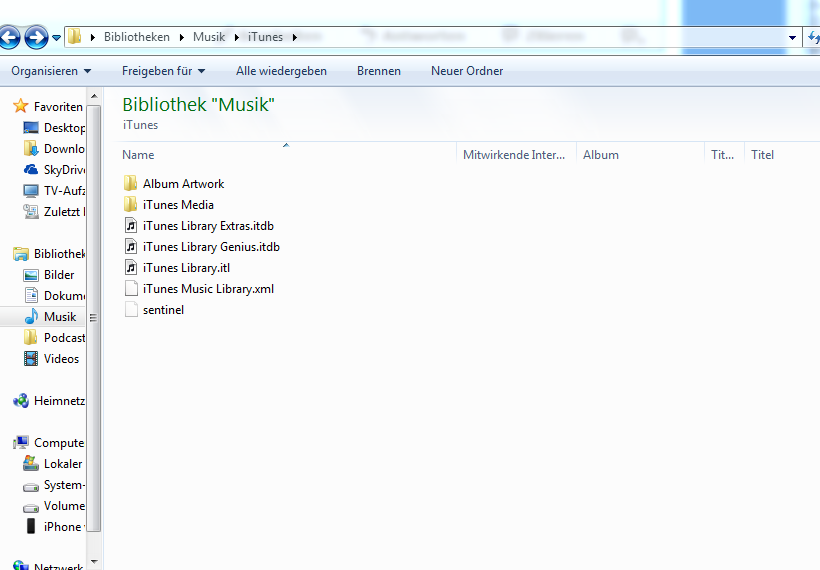The image size is (820, 570).
Task: Select the Album Artwork folder name
Action: coord(184,184)
